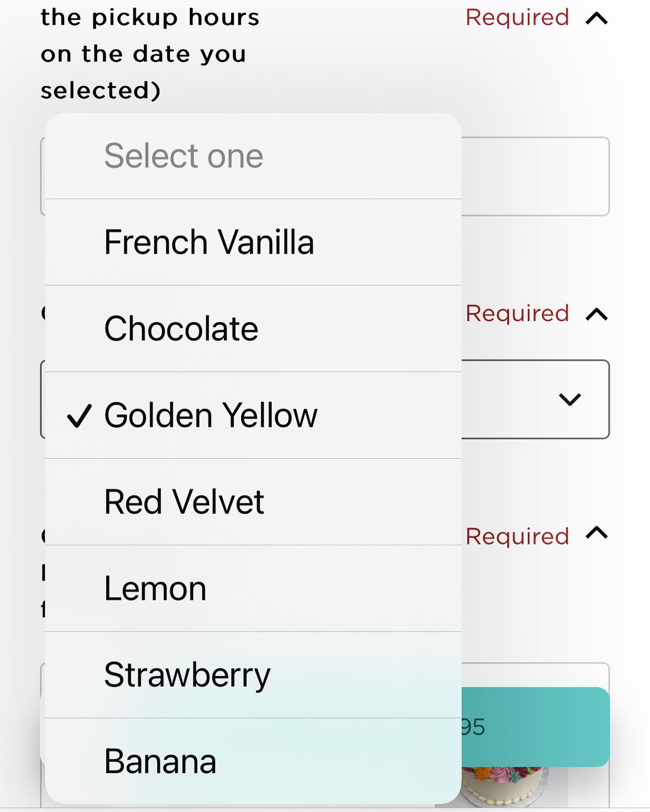This screenshot has width=650, height=812.
Task: Click the pickup time input field
Action: point(535,176)
